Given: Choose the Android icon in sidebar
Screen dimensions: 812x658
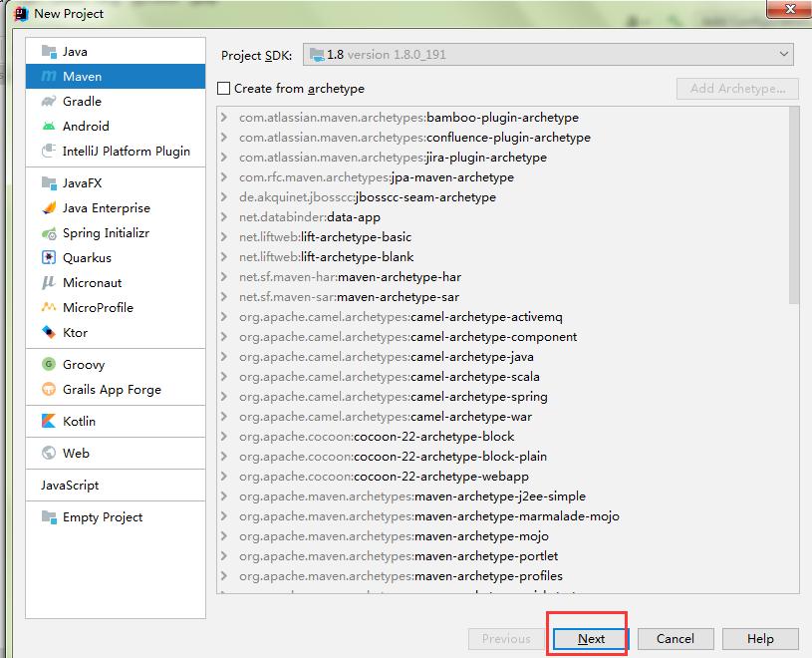Looking at the screenshot, I should (49, 127).
